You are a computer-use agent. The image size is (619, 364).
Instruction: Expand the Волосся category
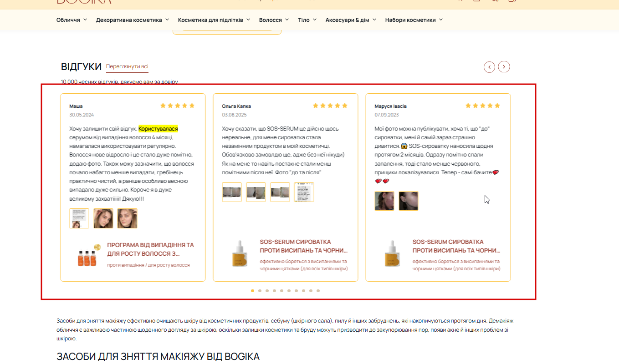[274, 20]
